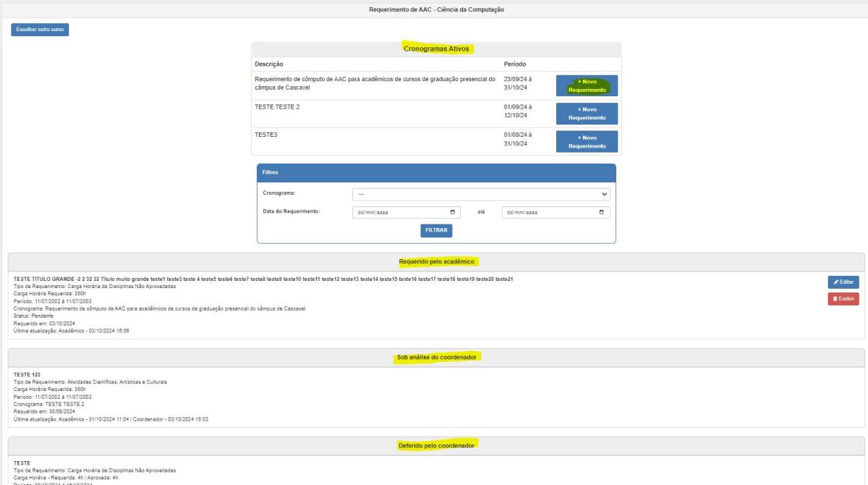Select the Sob análise do coordenador section header
The width and height of the screenshot is (868, 485).
[x=436, y=358]
